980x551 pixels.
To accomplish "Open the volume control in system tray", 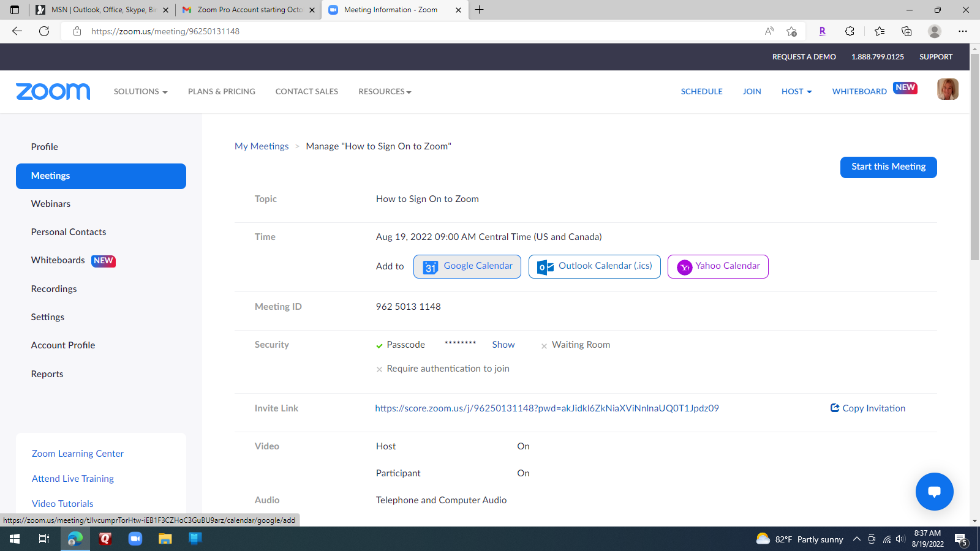I will 900,539.
